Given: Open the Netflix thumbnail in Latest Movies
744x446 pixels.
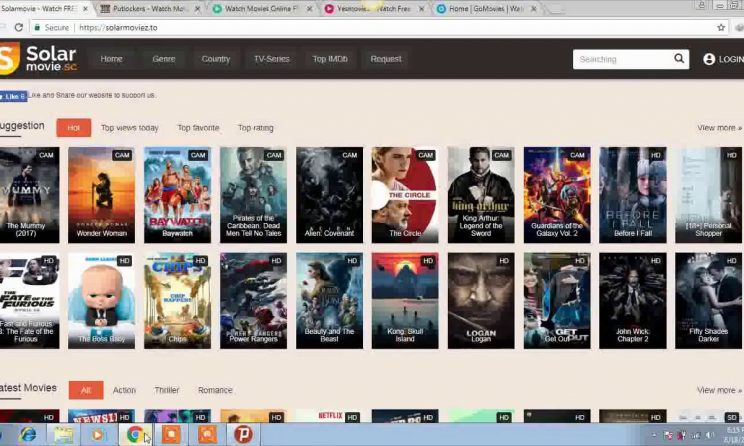Looking at the screenshot, I should [x=329, y=416].
